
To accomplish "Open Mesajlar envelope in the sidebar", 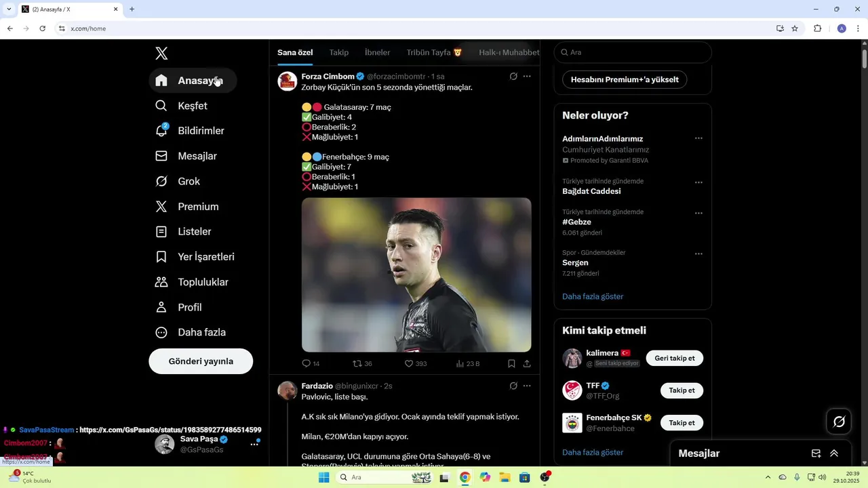I will pos(186,156).
